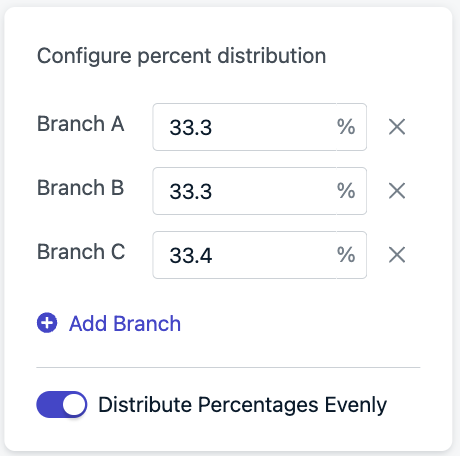
Task: Click the Distribute Percentages Evenly label text
Action: point(242,405)
